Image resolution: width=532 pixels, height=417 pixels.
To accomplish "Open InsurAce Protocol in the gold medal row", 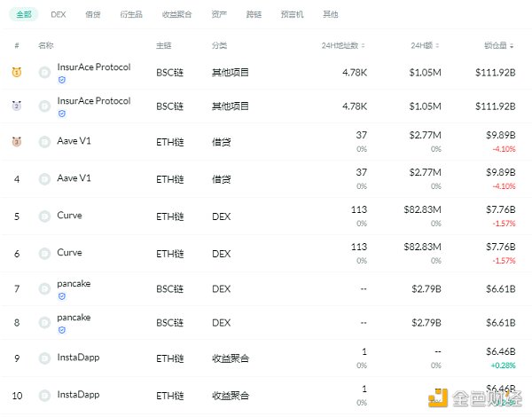I will (x=94, y=67).
